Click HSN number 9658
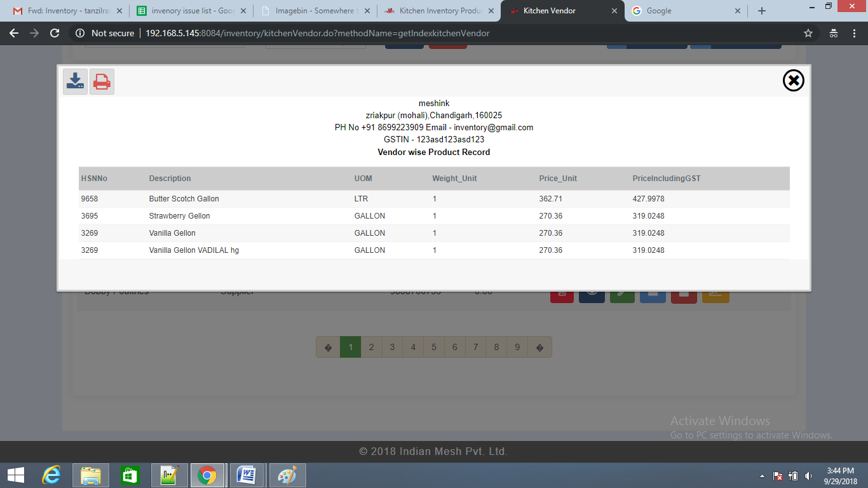Viewport: 868px width, 488px height. tap(90, 199)
